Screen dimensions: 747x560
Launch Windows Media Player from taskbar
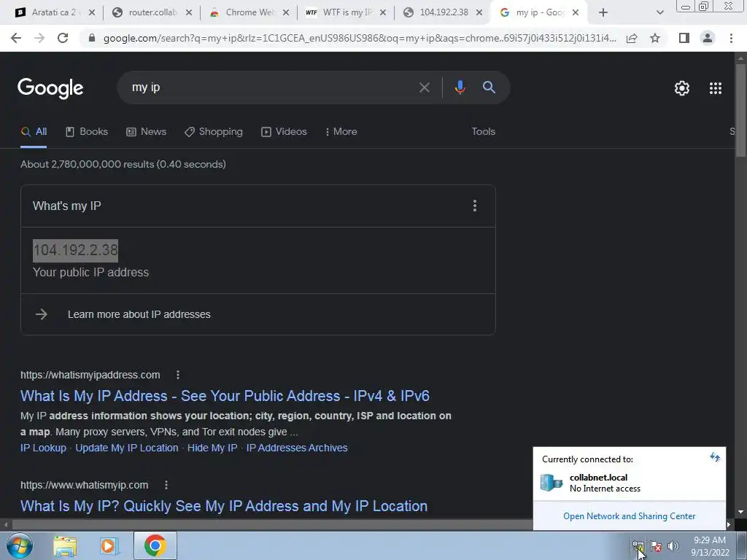109,545
